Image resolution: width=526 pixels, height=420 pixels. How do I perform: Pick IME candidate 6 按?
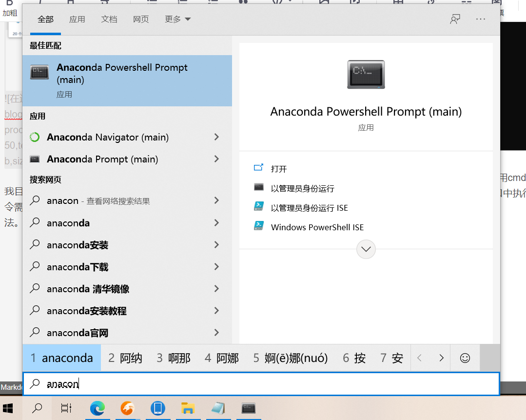click(x=354, y=358)
